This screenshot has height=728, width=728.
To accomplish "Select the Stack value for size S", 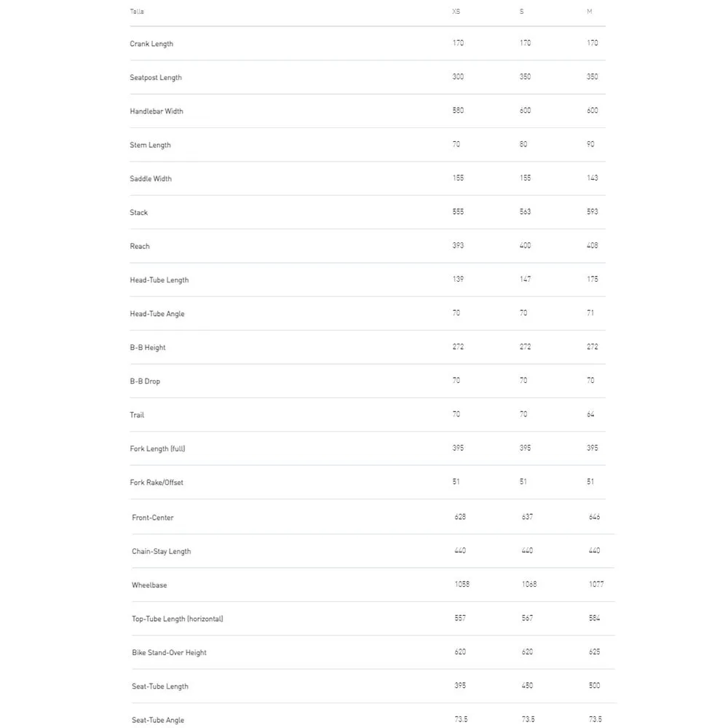I will point(525,212).
